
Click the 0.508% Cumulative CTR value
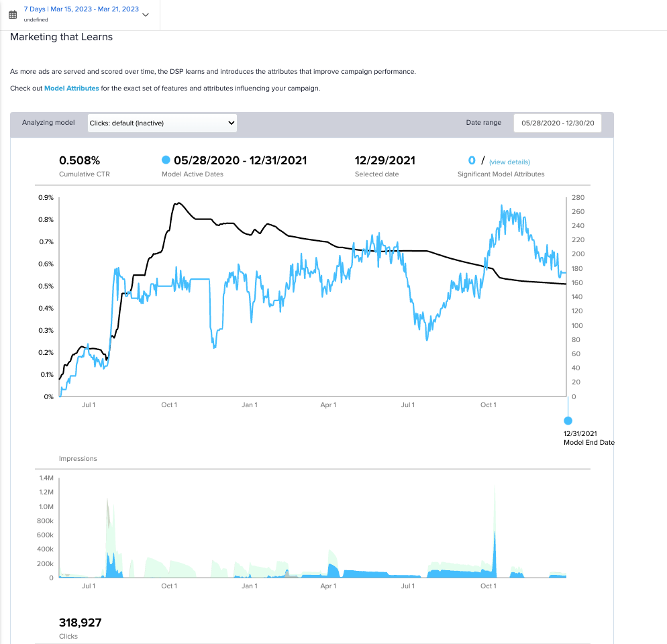coord(79,160)
